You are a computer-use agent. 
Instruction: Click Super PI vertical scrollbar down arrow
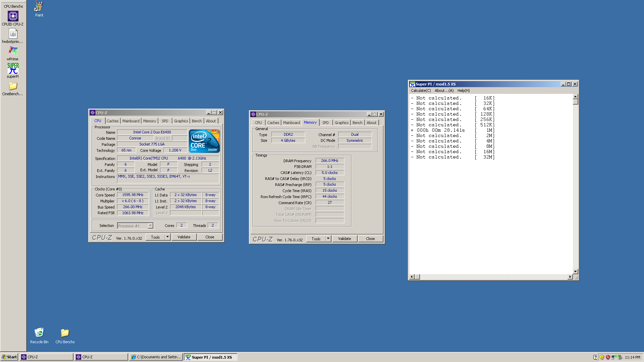tap(576, 271)
